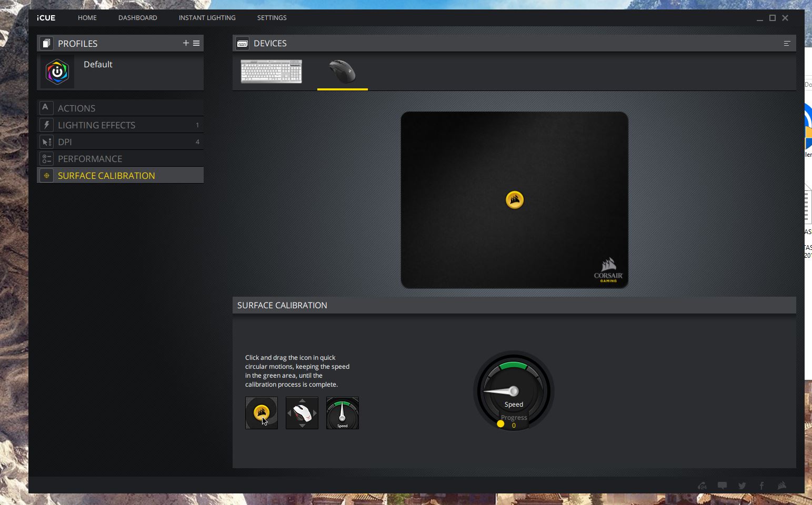Click the yellow Progress indicator dot
Viewport: 812px width, 505px height.
click(500, 423)
